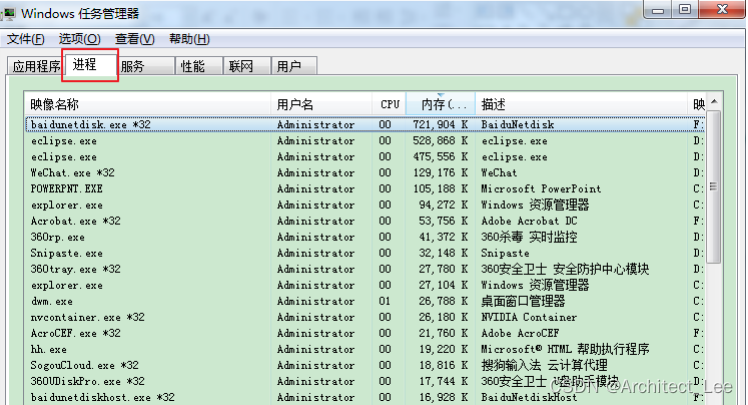
Task: Switch to the 联网 tab
Action: [x=247, y=66]
